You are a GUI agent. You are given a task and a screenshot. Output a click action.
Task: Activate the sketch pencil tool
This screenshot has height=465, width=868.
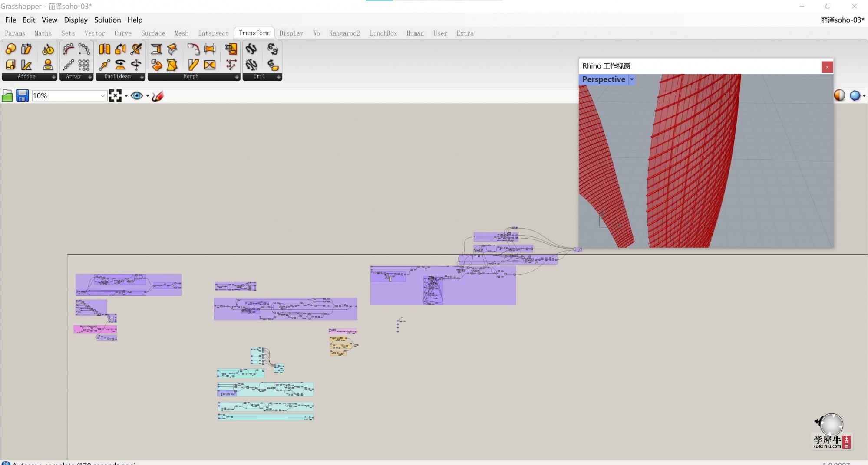158,96
